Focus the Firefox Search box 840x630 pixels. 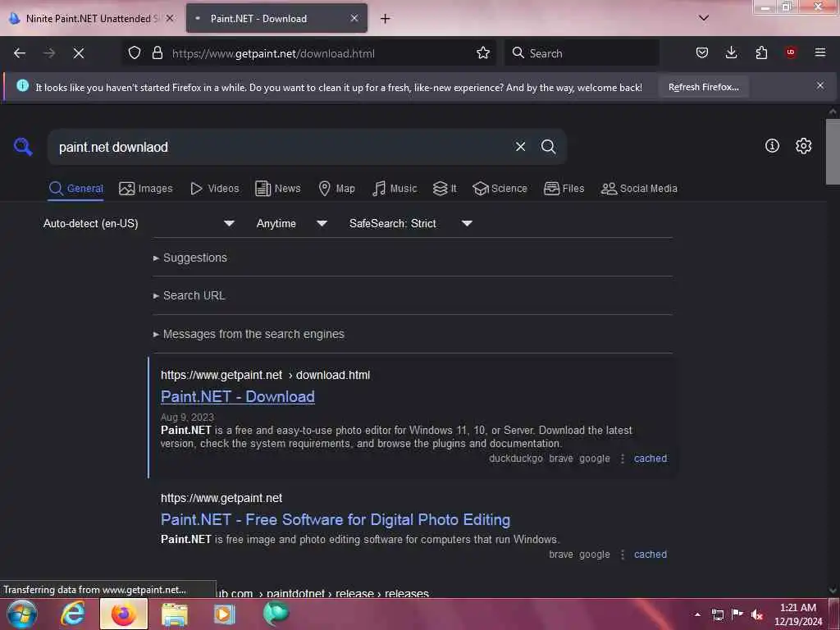click(x=582, y=53)
